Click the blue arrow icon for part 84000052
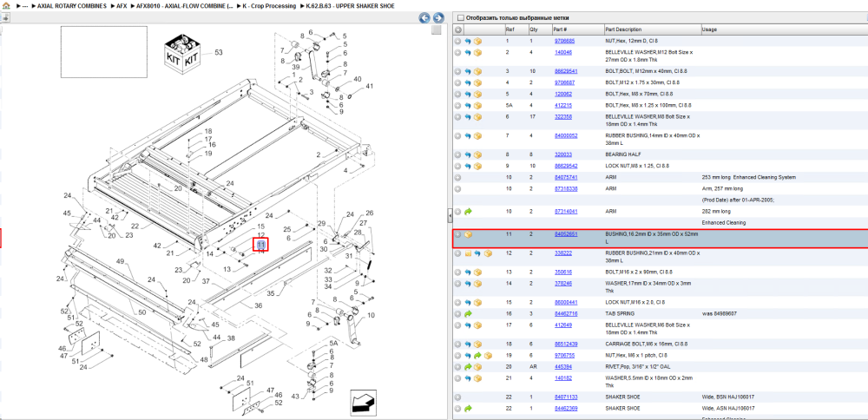 pyautogui.click(x=468, y=135)
